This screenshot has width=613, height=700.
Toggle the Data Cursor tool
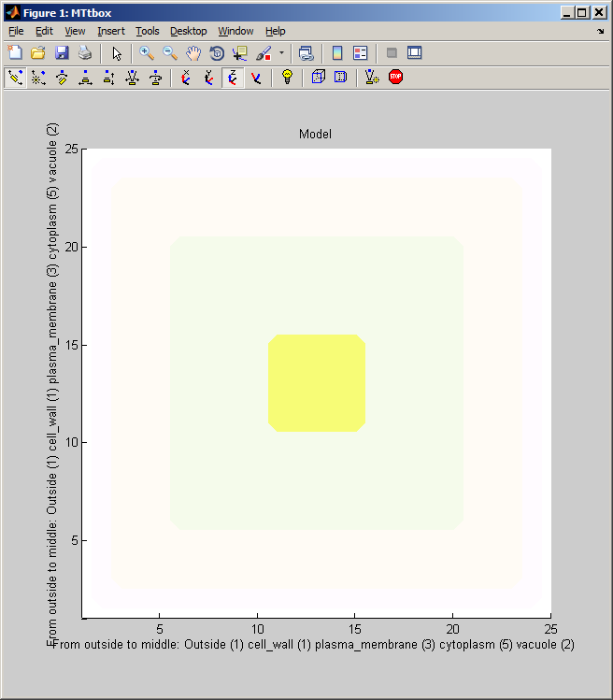coord(240,53)
